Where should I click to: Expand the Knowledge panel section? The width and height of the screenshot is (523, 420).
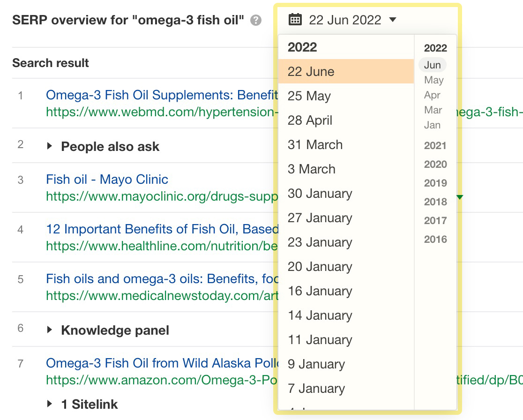(x=51, y=330)
